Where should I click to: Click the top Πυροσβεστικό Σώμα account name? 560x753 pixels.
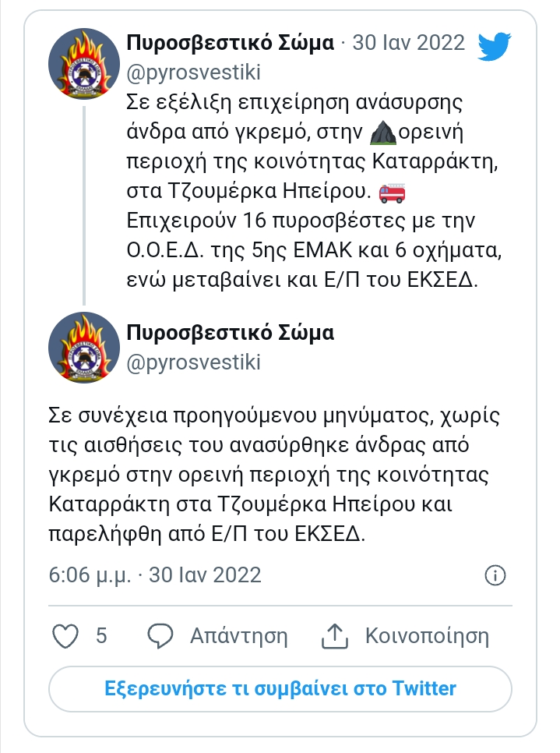pyautogui.click(x=231, y=43)
